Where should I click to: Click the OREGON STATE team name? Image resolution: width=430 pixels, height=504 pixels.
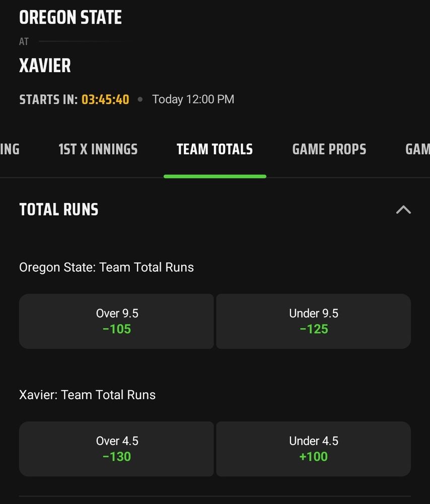pos(70,18)
